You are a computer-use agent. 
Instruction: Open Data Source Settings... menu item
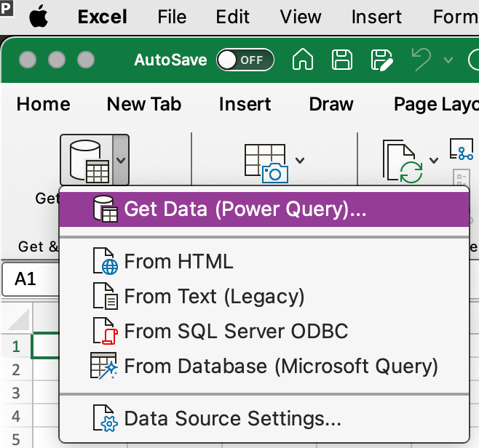264,418
